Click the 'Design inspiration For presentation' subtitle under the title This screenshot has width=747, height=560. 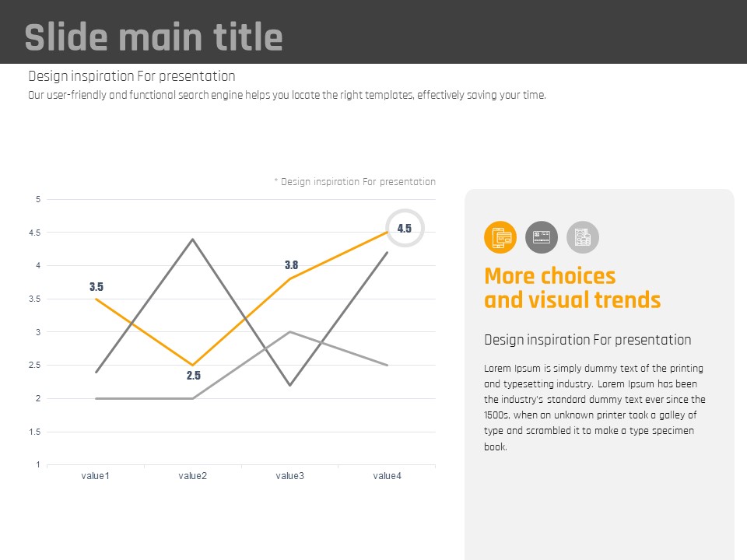[132, 76]
